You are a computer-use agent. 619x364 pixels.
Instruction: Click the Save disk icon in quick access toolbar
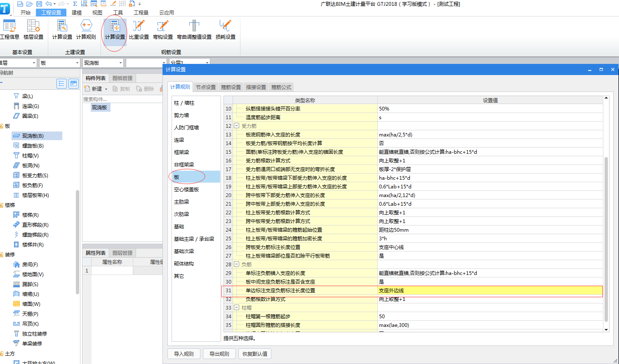(x=39, y=4)
